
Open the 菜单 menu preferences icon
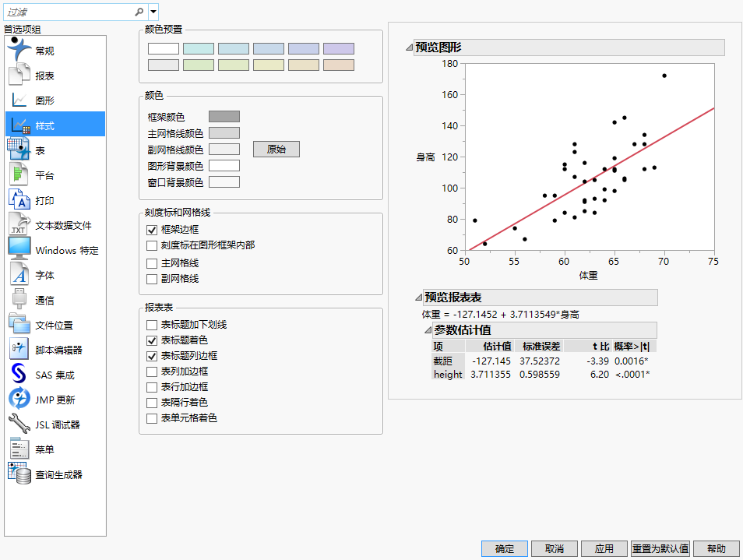[x=19, y=449]
